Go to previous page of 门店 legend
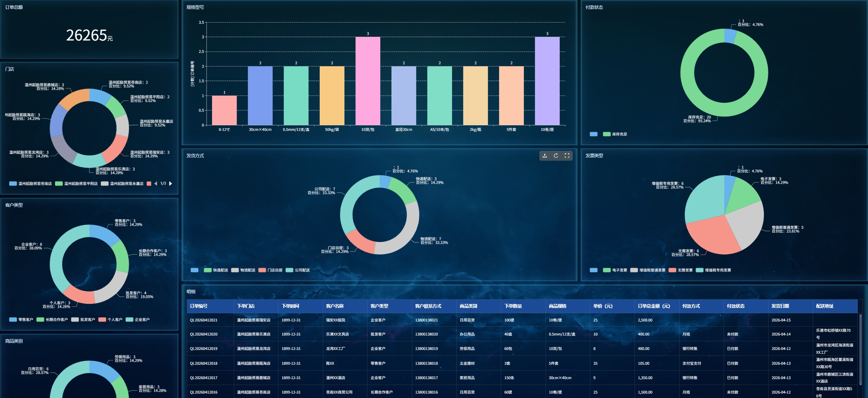This screenshot has width=868, height=398. click(x=156, y=184)
